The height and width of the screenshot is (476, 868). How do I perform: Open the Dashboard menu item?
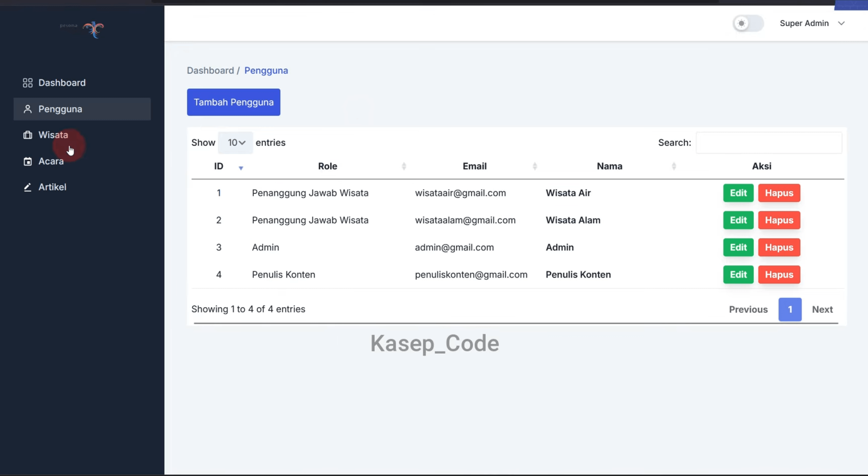click(82, 83)
